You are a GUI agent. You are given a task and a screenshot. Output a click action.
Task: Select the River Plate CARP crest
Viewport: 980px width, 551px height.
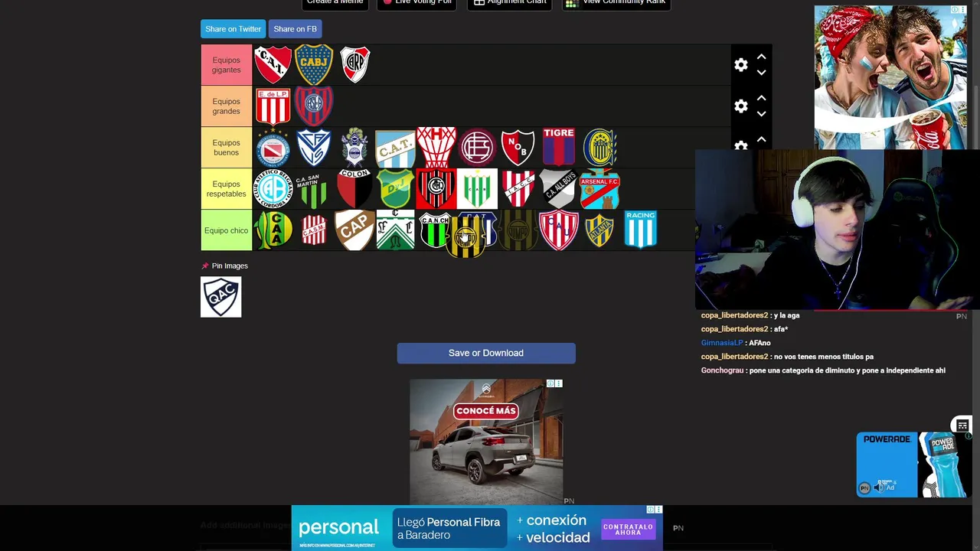click(x=354, y=64)
